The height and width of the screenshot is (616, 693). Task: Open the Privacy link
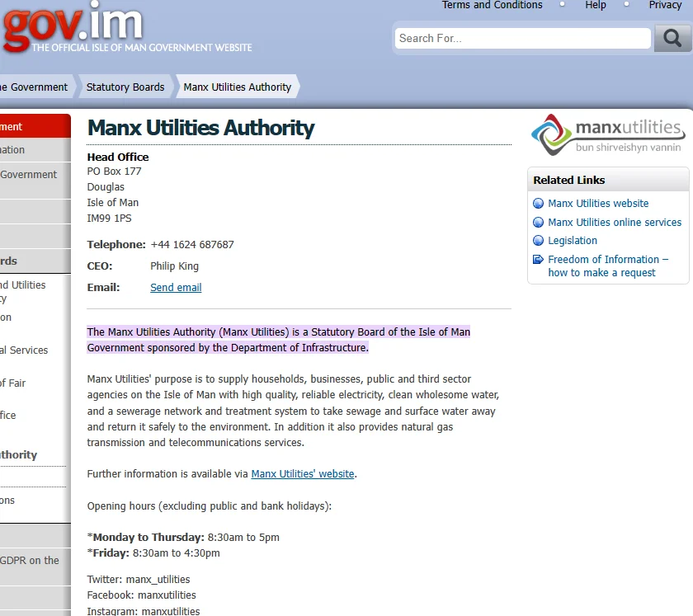coord(665,5)
